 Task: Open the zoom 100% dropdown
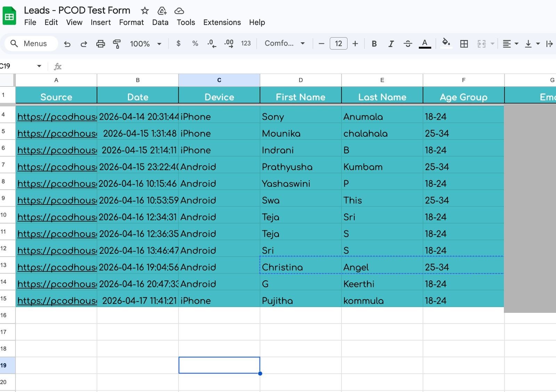146,44
